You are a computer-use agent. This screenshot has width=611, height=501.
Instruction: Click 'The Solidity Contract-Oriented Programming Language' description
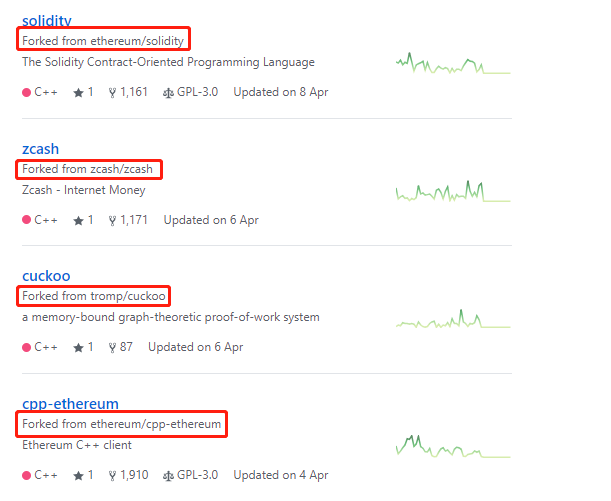(x=168, y=62)
